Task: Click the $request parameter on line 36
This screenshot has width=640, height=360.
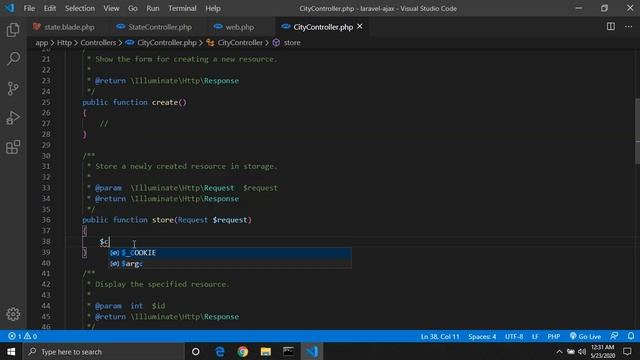Action: [230, 220]
